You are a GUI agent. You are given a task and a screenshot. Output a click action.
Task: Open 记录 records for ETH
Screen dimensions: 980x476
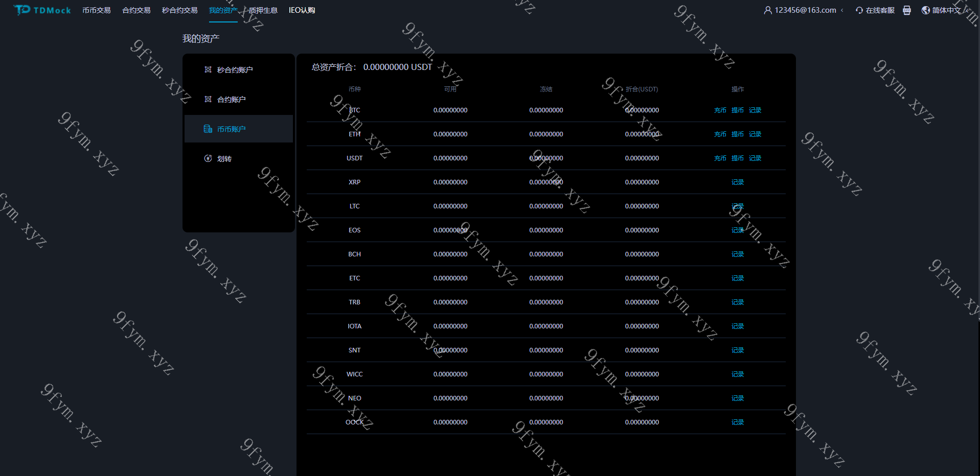click(755, 134)
